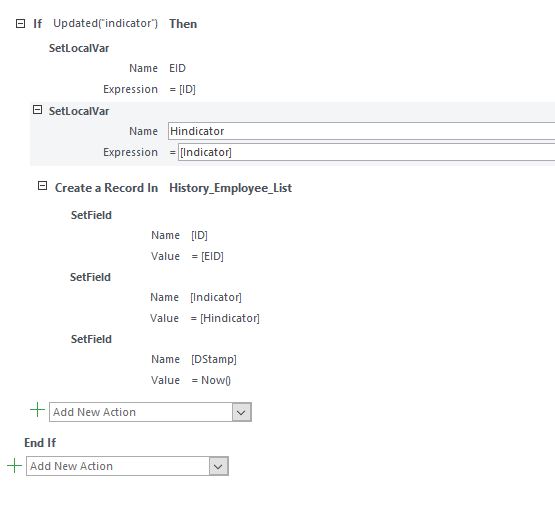Image resolution: width=555 pixels, height=507 pixels.
Task: Click the End If line
Action: (x=40, y=443)
